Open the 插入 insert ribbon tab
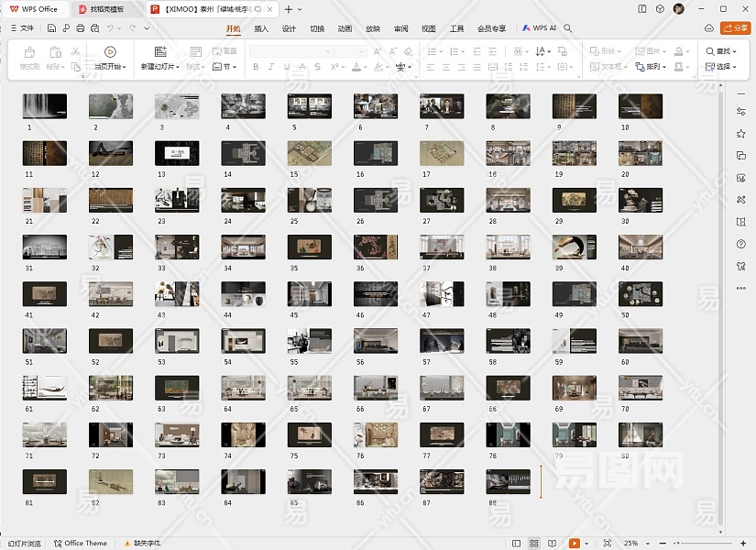This screenshot has width=756, height=550. tap(261, 28)
